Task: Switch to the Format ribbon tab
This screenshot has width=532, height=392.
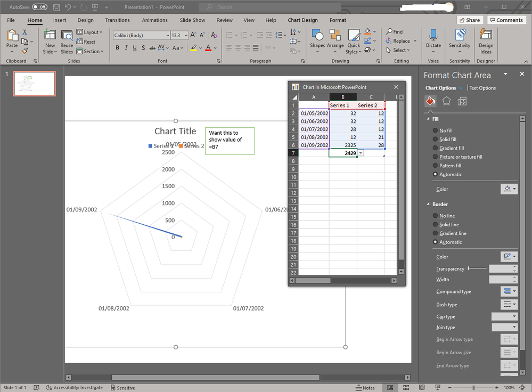Action: [x=338, y=20]
